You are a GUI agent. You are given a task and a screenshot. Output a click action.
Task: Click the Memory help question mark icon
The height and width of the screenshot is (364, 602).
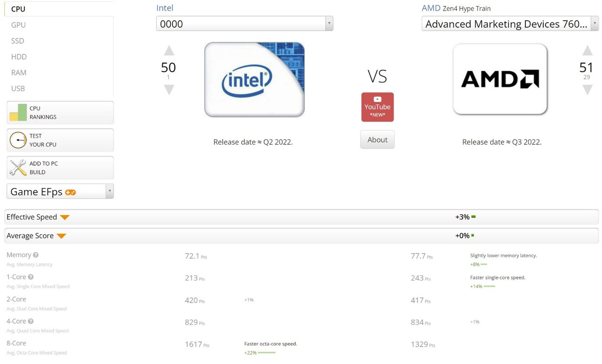tap(36, 255)
